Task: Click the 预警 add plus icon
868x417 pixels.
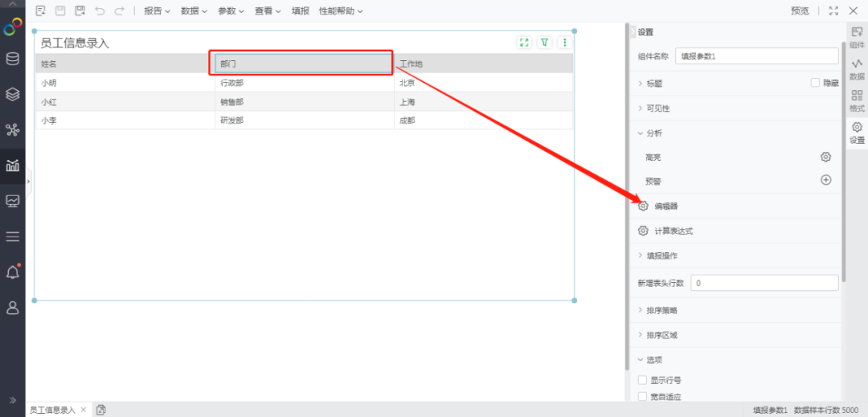Action: (x=825, y=180)
